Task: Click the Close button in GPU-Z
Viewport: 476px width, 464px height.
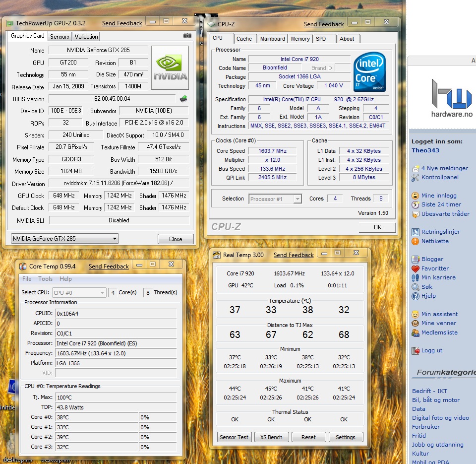Action: (176, 239)
